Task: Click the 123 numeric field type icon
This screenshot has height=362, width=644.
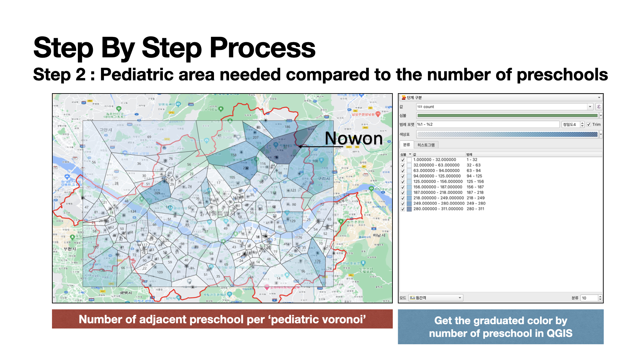Action: coord(420,107)
